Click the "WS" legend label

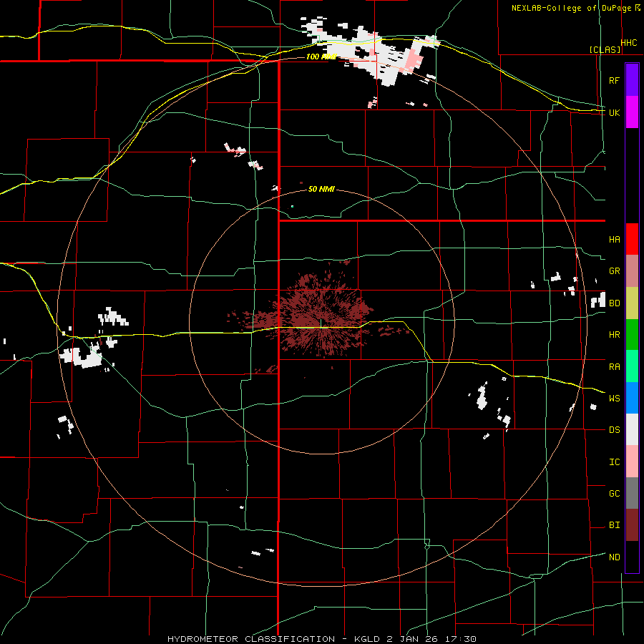point(614,399)
